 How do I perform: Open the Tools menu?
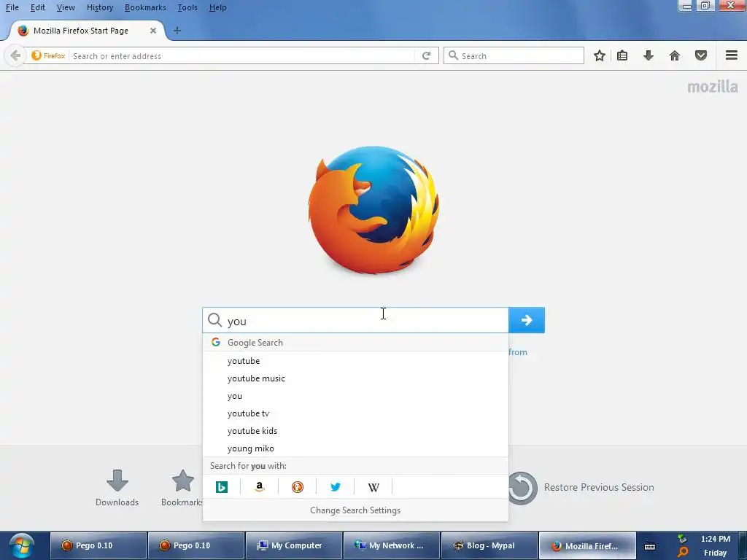187,7
